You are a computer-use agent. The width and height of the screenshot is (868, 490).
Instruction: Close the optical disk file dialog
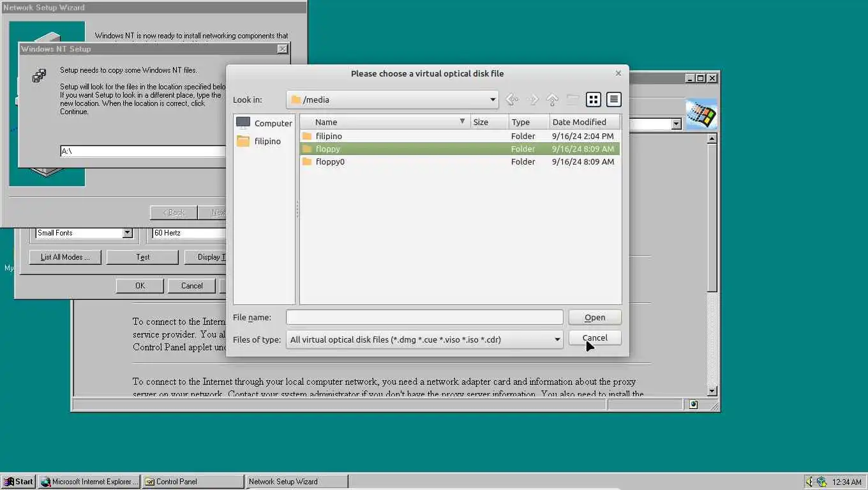618,73
